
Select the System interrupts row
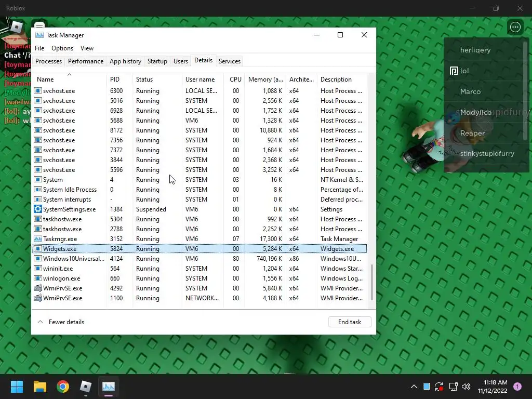(x=199, y=199)
